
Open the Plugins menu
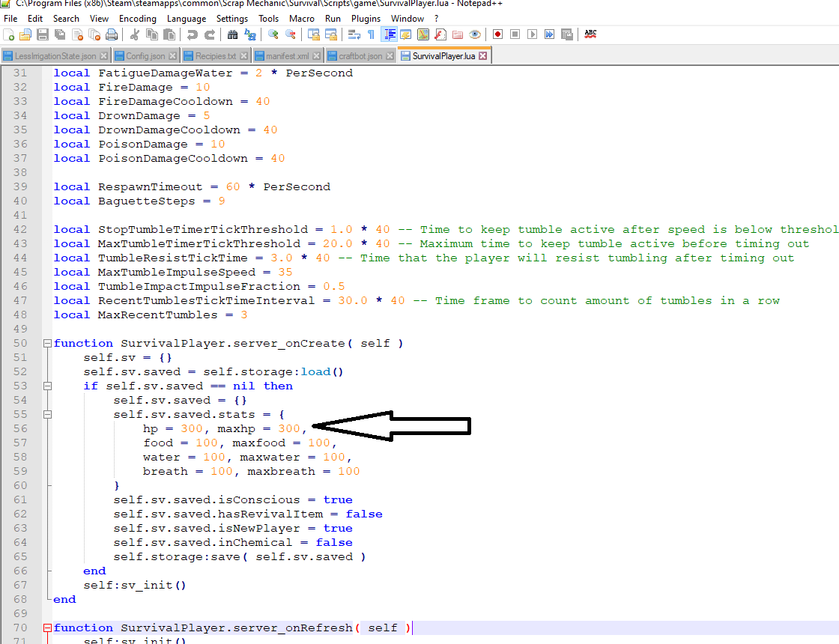(x=366, y=19)
